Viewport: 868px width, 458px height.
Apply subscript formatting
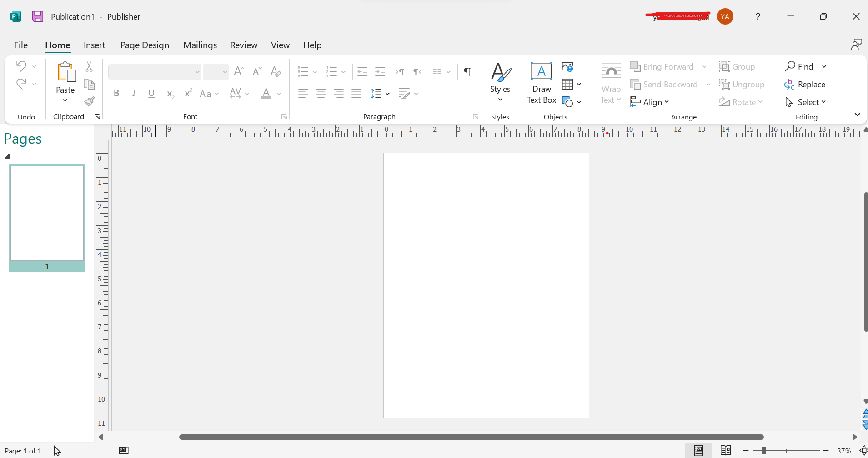[x=170, y=94]
